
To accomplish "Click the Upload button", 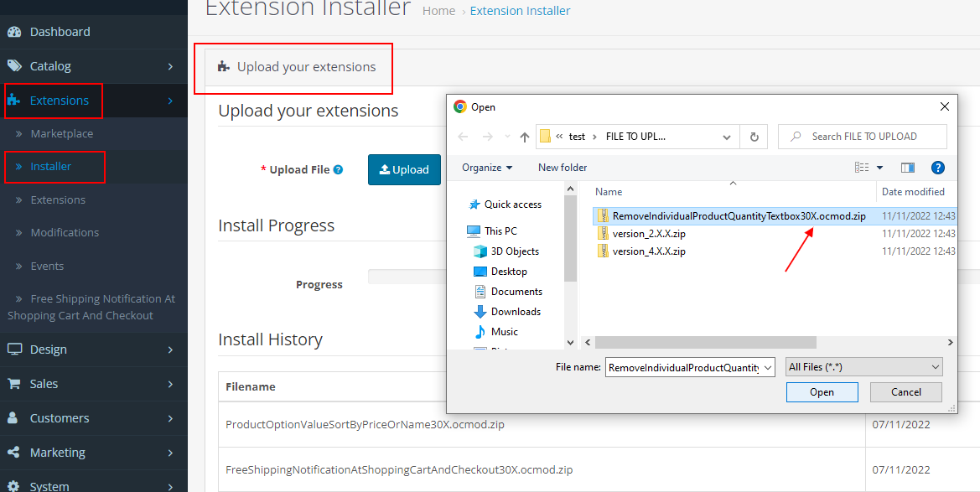I will pos(404,169).
